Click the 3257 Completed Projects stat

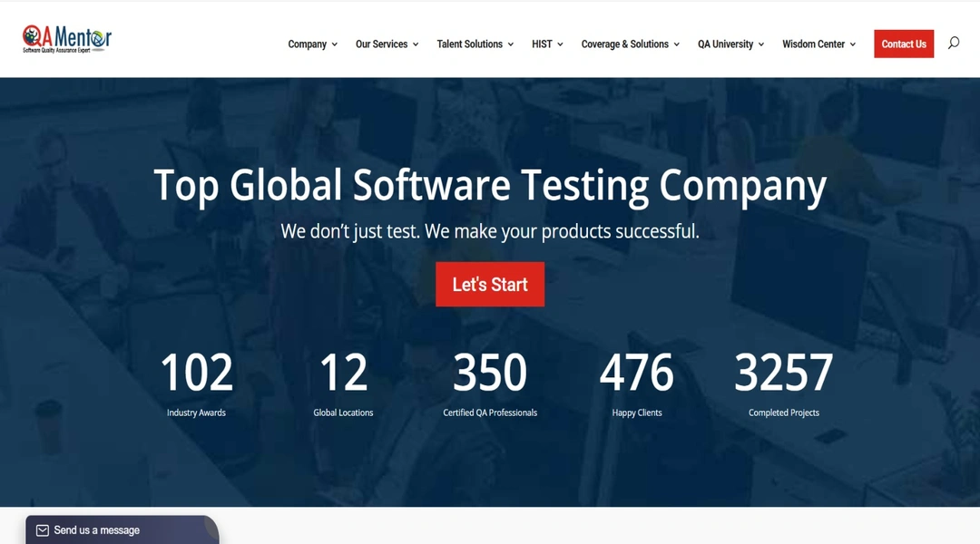coord(784,381)
